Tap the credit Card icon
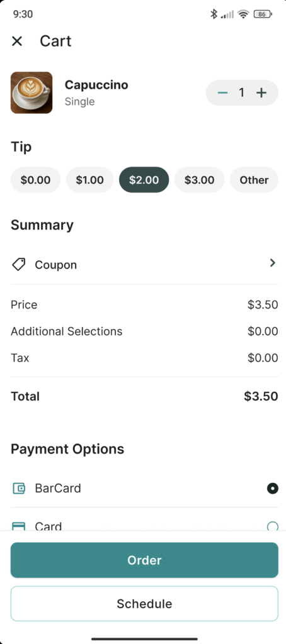The width and height of the screenshot is (286, 644). [19, 526]
